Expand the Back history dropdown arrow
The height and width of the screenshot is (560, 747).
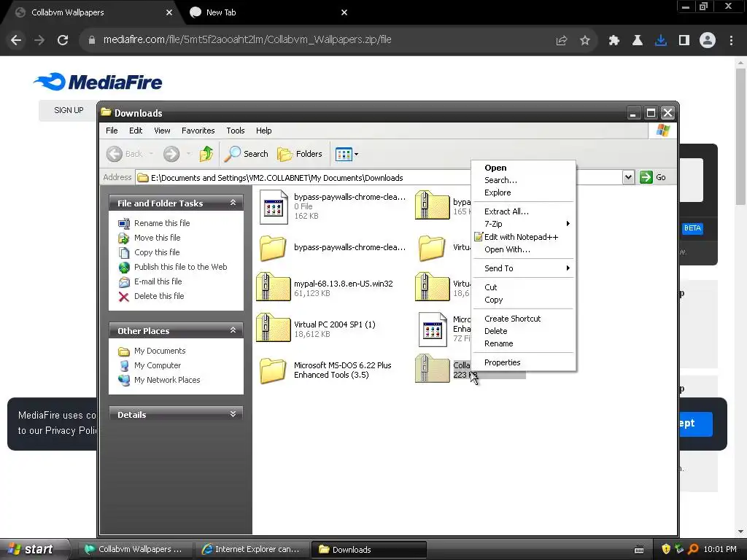pyautogui.click(x=151, y=154)
